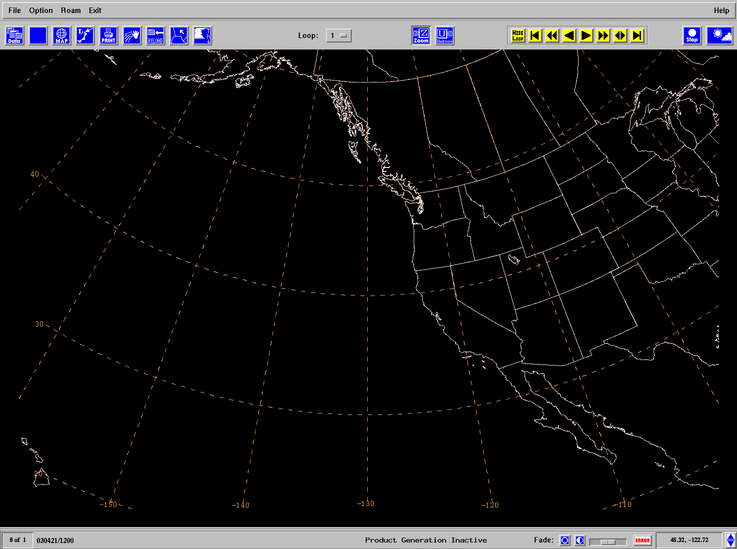The image size is (737, 549).
Task: Click the -120 longitude label on map
Action: coord(490,505)
